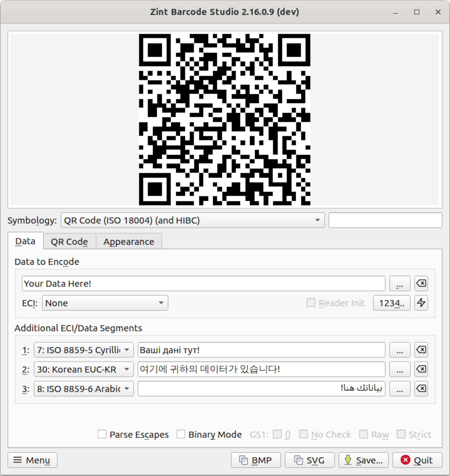
Task: Click the lightning bolt zap icon
Action: [421, 303]
